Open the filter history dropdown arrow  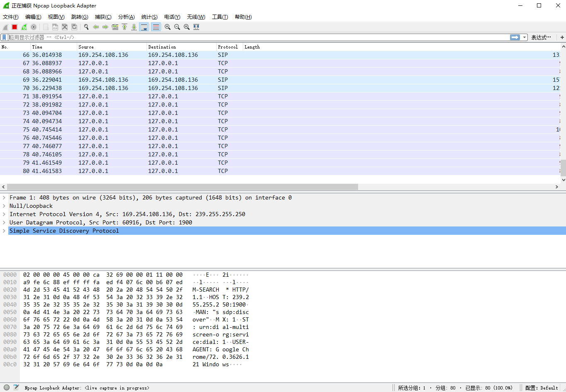pos(524,37)
